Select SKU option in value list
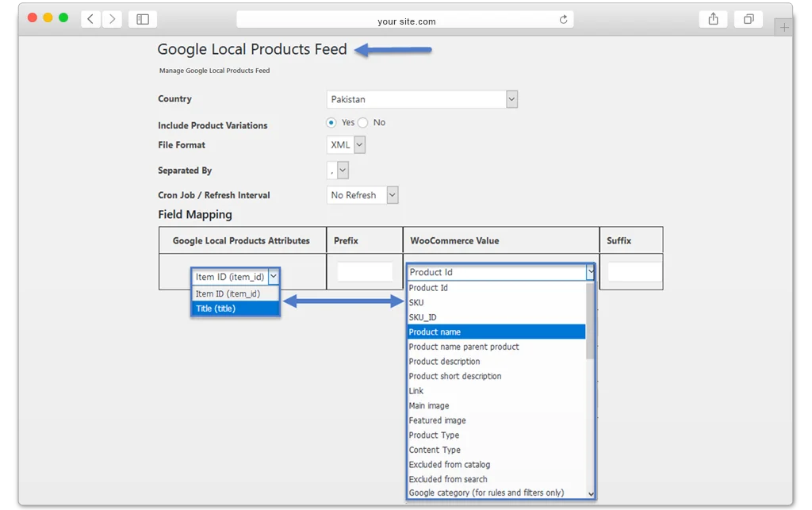 (496, 302)
